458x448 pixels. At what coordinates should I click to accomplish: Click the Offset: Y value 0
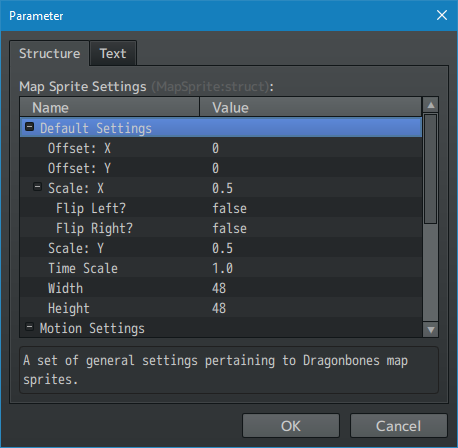click(216, 168)
